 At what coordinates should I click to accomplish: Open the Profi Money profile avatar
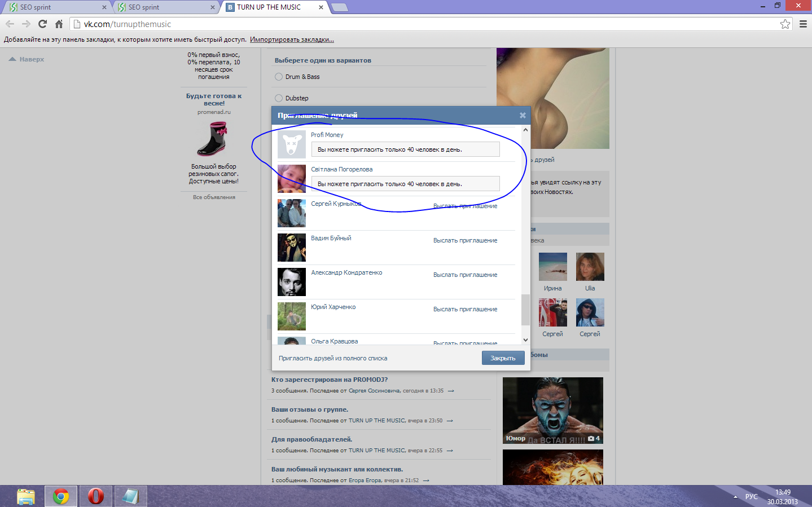click(x=292, y=144)
